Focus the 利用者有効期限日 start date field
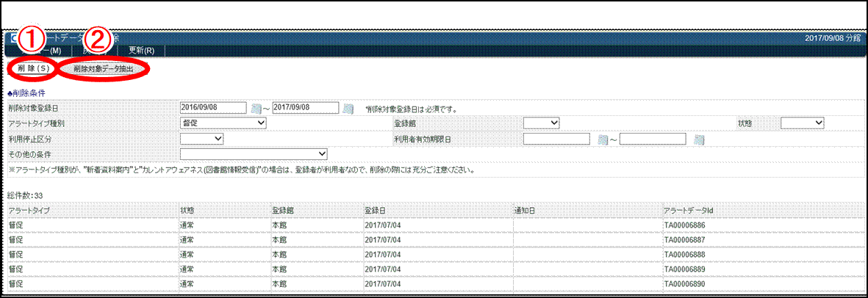The image size is (868, 298). (557, 138)
